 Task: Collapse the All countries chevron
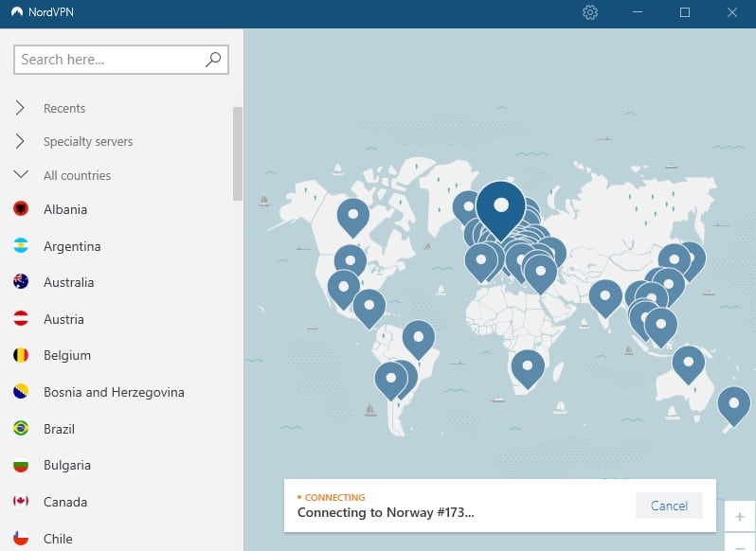tap(21, 174)
